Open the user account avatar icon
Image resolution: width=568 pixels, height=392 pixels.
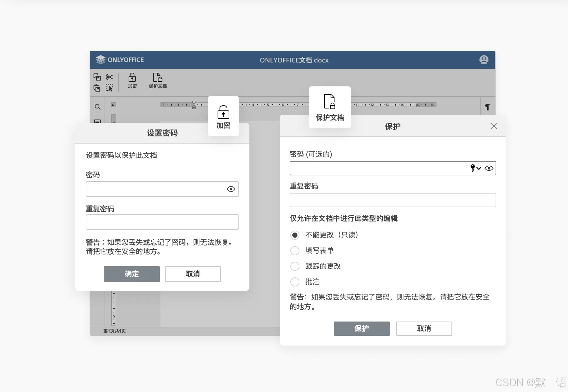(x=484, y=60)
